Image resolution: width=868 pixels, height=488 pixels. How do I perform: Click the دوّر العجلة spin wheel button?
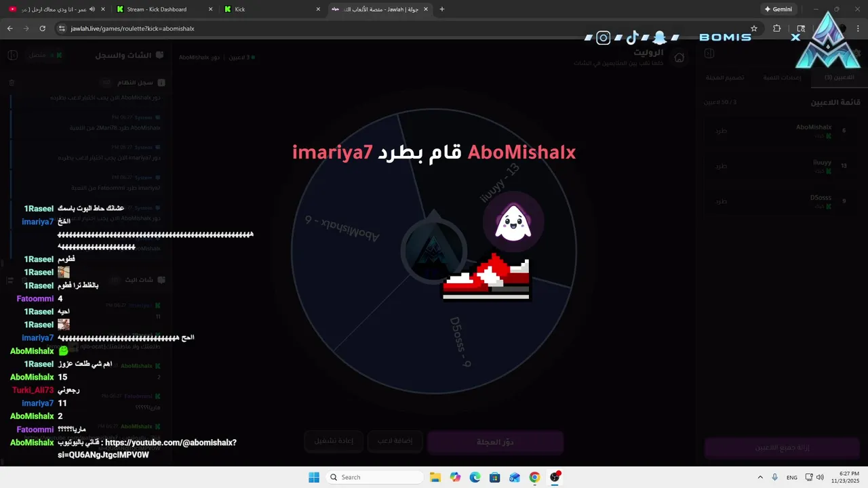coord(496,442)
